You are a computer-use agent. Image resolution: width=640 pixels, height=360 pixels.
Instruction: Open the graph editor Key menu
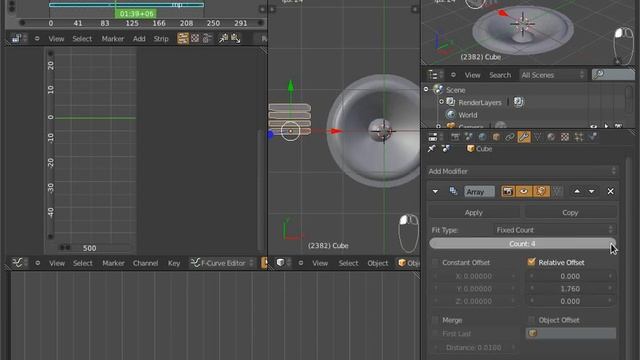coord(174,263)
